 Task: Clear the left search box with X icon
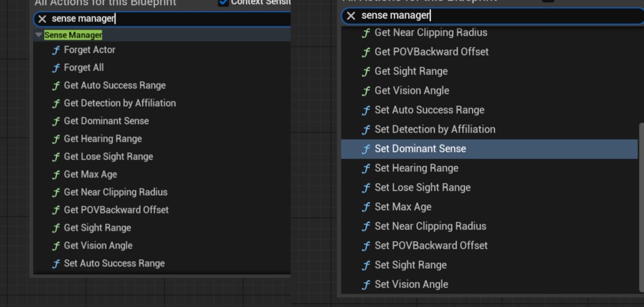click(42, 19)
